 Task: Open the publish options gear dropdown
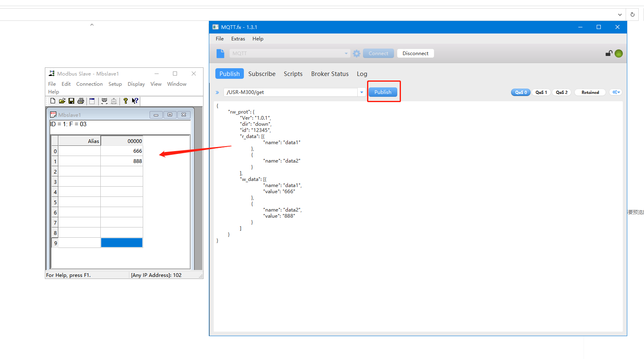click(x=616, y=92)
